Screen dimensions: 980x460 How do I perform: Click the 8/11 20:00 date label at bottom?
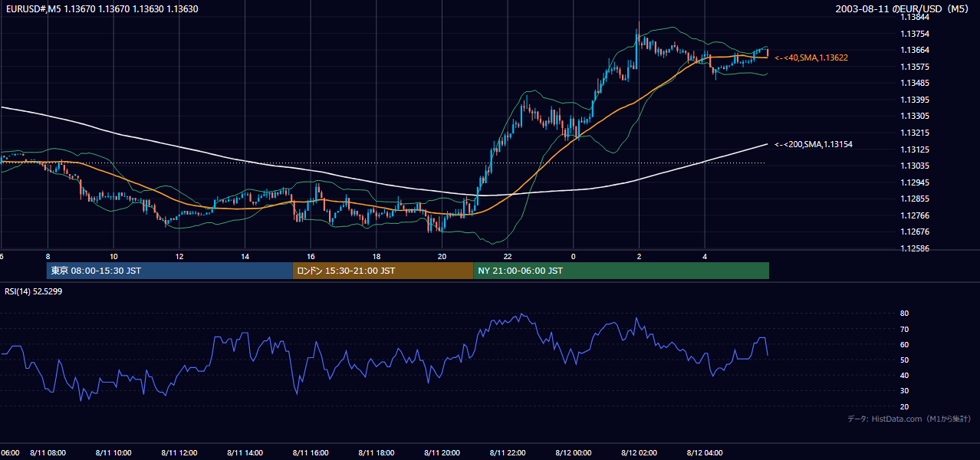[442, 452]
